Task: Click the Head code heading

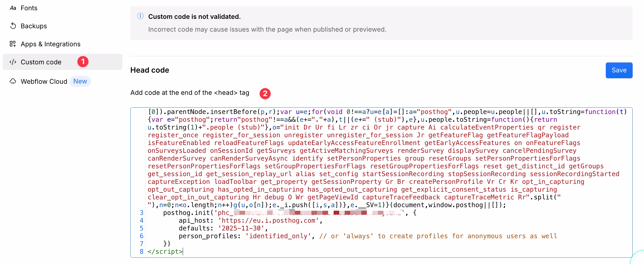Action: pyautogui.click(x=150, y=70)
